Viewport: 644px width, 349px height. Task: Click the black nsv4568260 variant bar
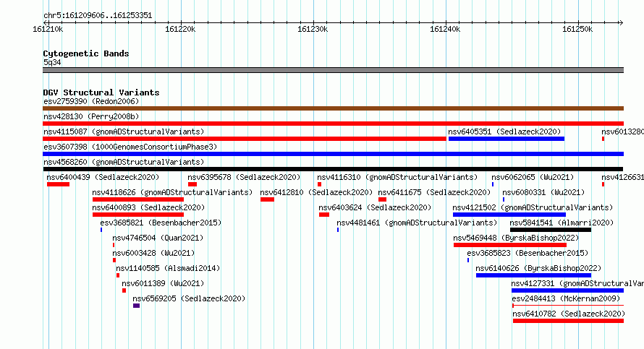pos(333,169)
